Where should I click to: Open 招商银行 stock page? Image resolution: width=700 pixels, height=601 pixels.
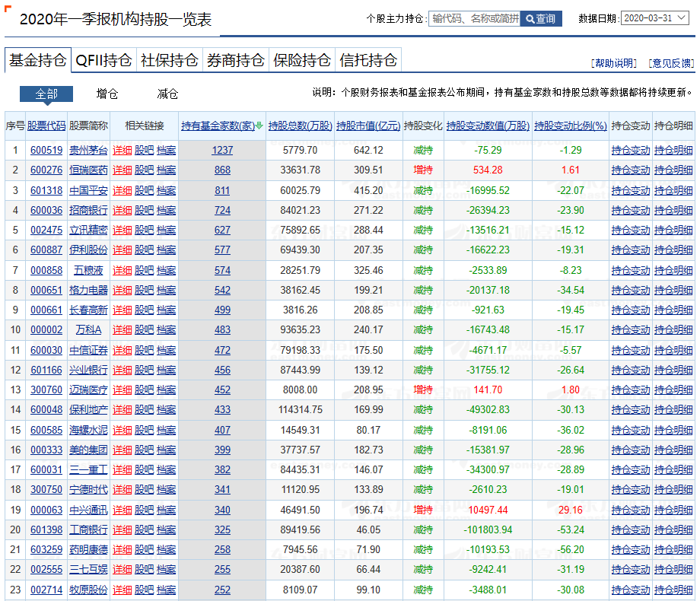88,210
